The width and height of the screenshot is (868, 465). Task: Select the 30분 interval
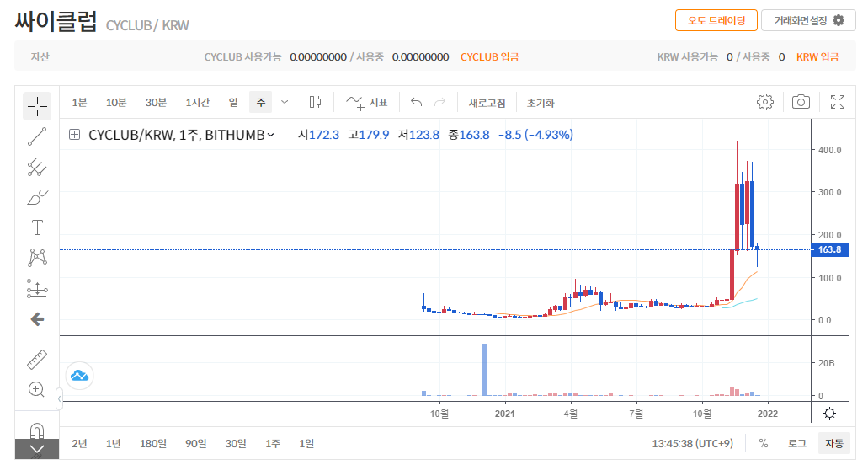[156, 103]
